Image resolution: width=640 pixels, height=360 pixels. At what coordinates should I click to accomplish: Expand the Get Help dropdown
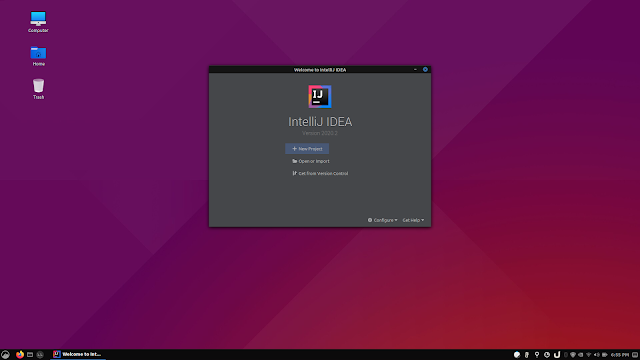tap(413, 220)
